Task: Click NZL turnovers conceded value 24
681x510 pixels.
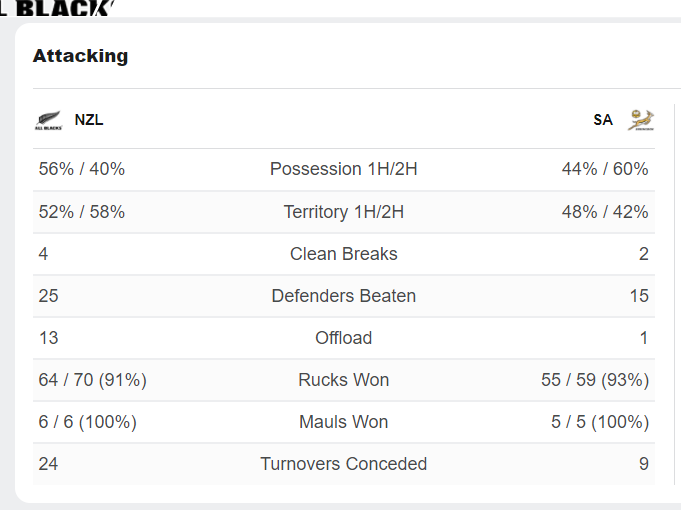Action: [48, 464]
